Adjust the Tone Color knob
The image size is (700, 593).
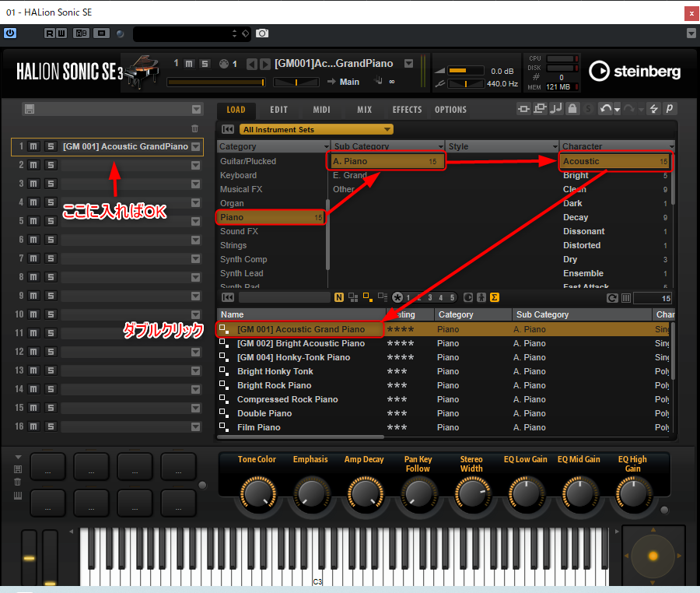[x=257, y=494]
